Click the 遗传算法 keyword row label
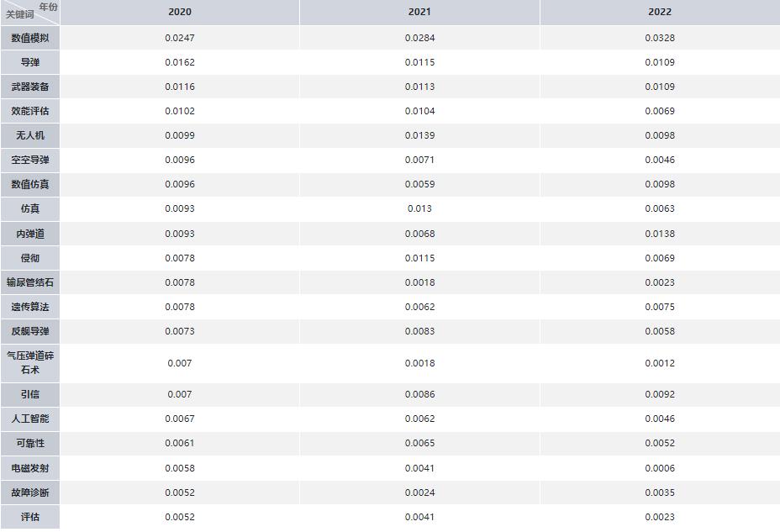The width and height of the screenshot is (780, 532). (30, 307)
